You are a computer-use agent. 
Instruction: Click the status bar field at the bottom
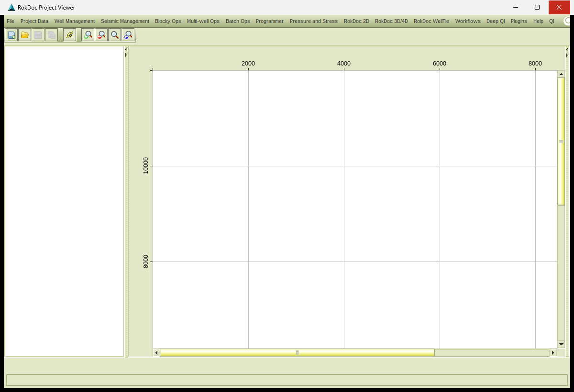click(x=287, y=380)
